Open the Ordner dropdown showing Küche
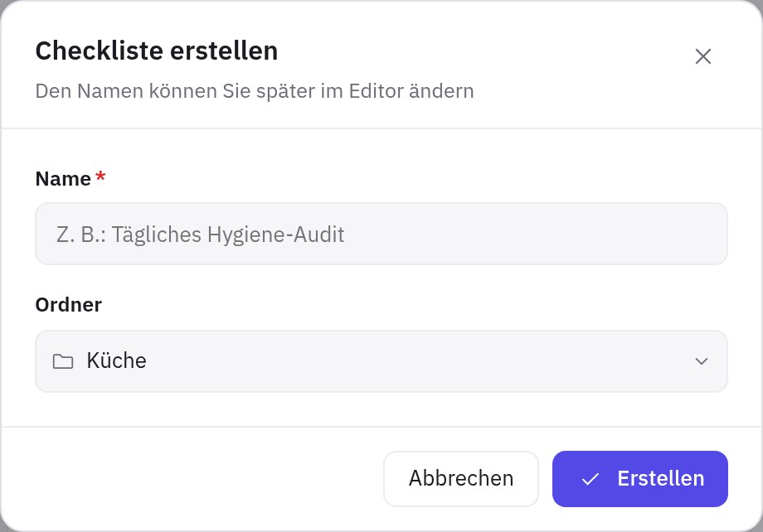This screenshot has height=532, width=763. pyautogui.click(x=381, y=360)
